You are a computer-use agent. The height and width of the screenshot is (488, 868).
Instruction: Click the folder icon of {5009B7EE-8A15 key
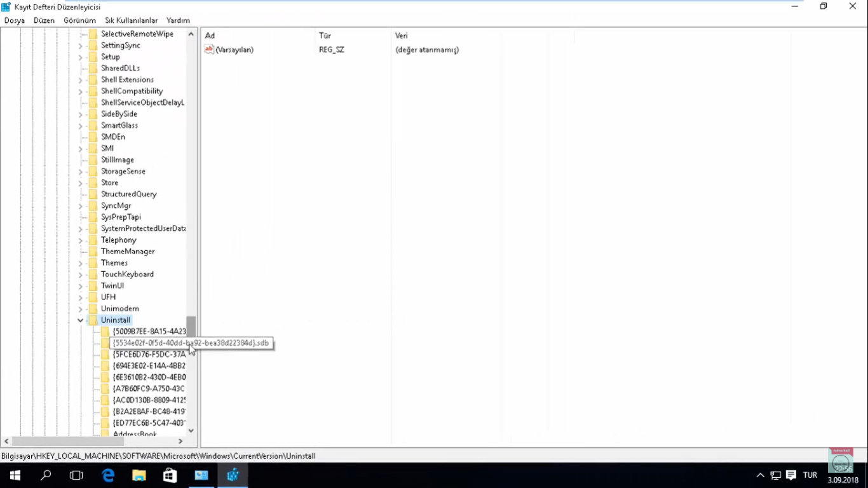pyautogui.click(x=105, y=331)
